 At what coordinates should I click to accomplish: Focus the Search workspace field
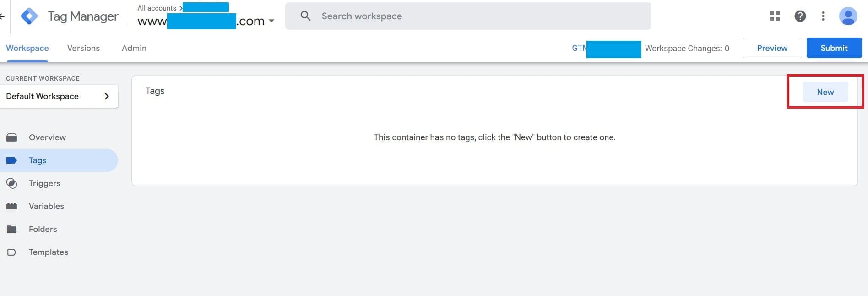tap(468, 16)
